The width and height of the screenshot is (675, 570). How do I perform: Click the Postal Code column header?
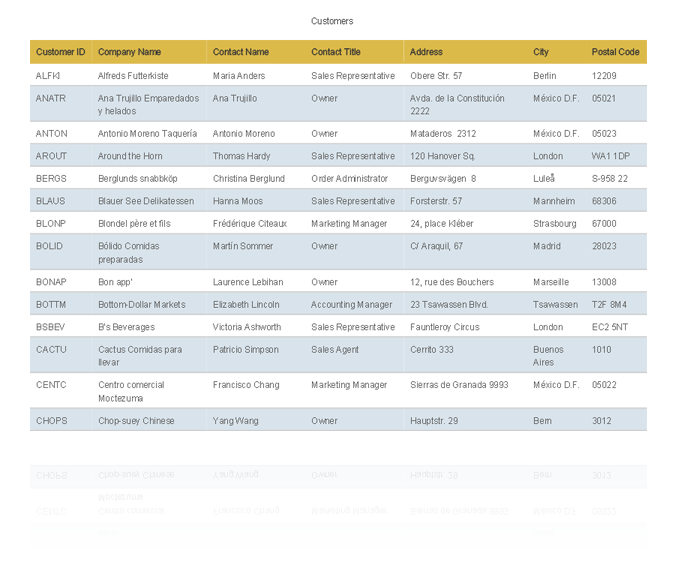point(615,52)
